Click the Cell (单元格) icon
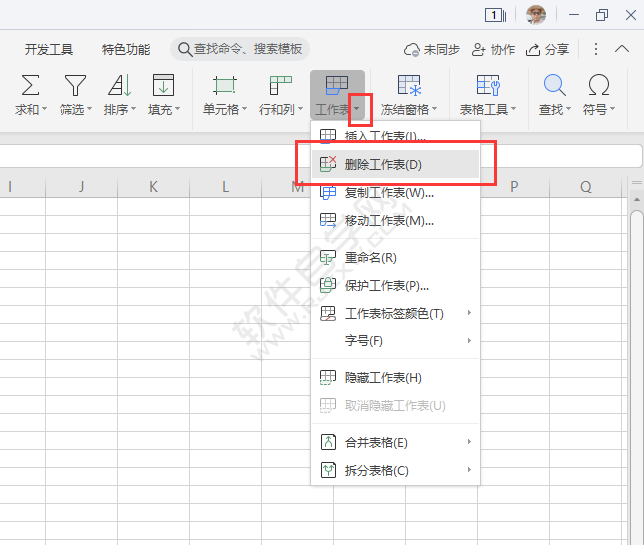 pyautogui.click(x=225, y=85)
